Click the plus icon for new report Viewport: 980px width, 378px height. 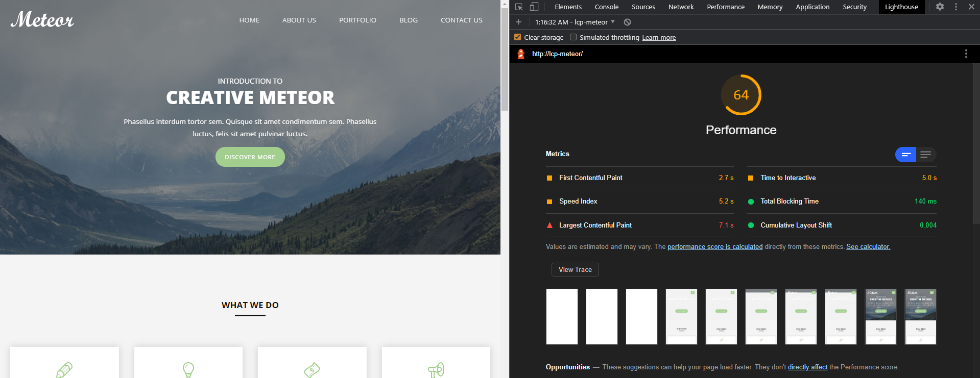click(x=518, y=22)
